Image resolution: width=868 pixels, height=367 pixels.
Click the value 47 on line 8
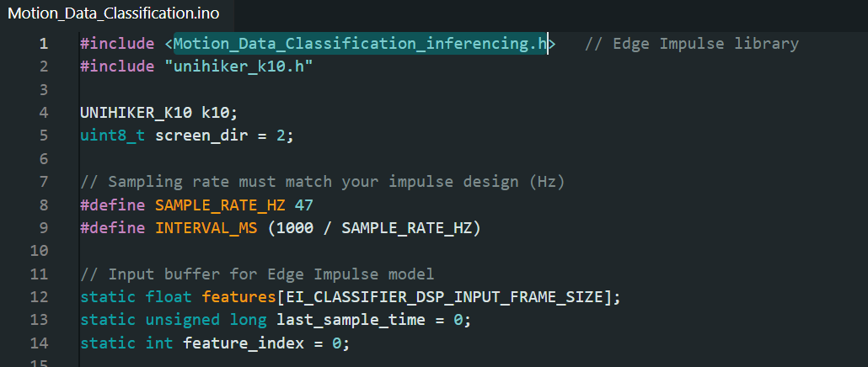click(x=304, y=205)
